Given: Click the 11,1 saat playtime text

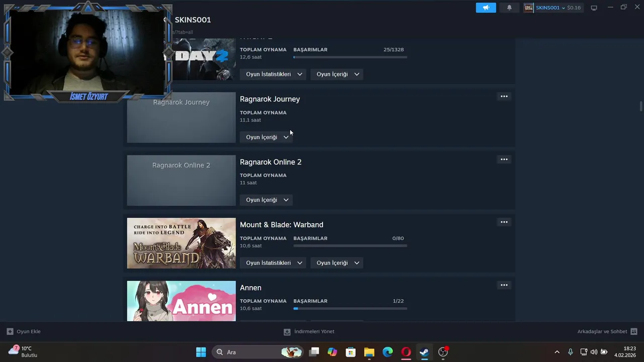Looking at the screenshot, I should pos(251,120).
